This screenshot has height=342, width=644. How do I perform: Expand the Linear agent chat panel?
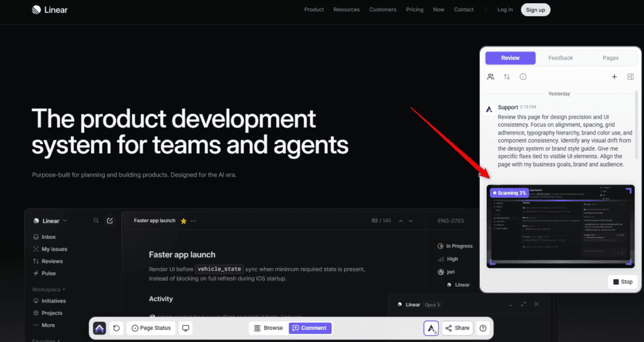523,304
